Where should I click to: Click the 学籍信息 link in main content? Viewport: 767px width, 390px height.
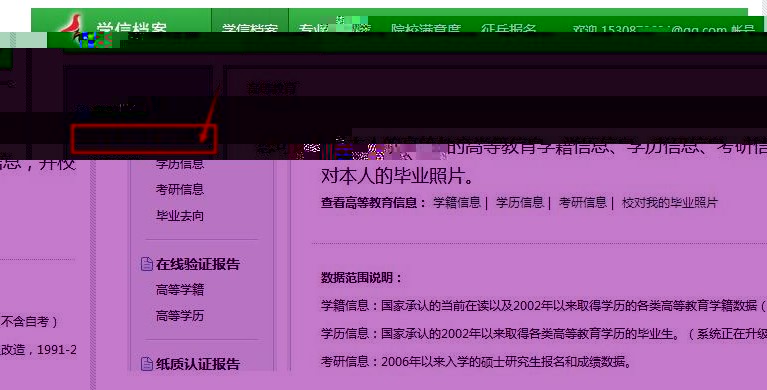point(457,203)
